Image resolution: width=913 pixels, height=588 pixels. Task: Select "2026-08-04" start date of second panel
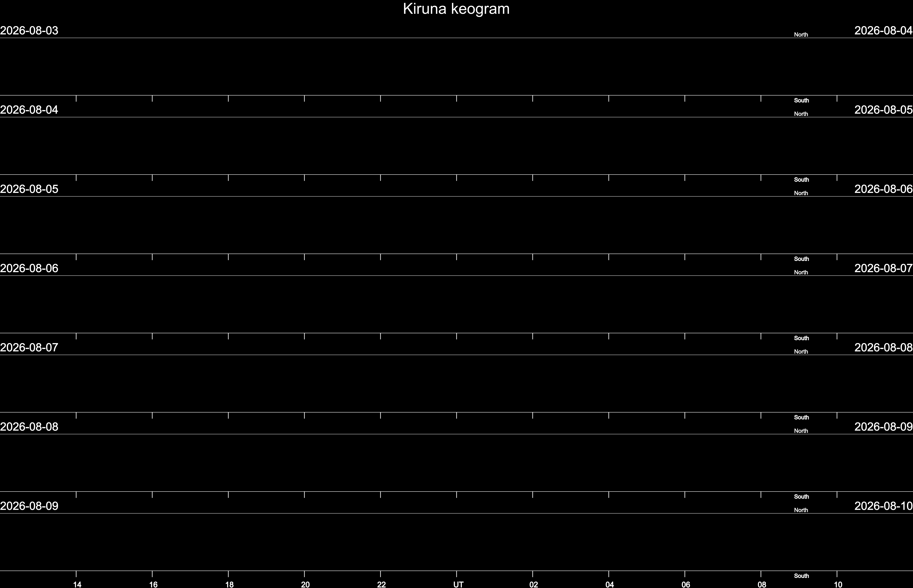tap(29, 110)
